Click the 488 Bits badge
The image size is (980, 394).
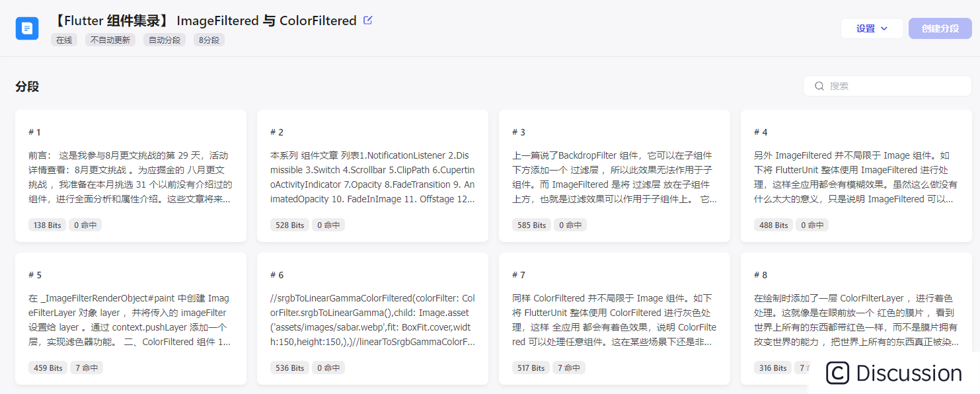pyautogui.click(x=773, y=225)
